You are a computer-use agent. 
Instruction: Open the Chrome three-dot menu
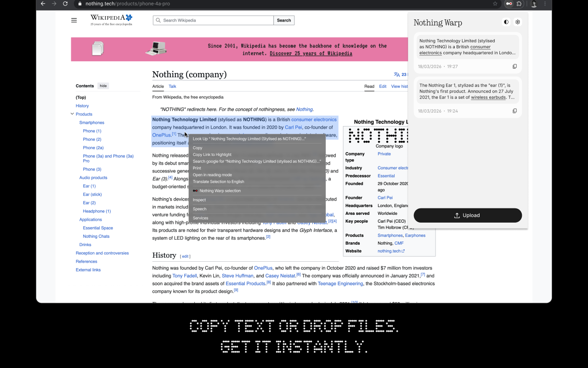click(x=545, y=4)
